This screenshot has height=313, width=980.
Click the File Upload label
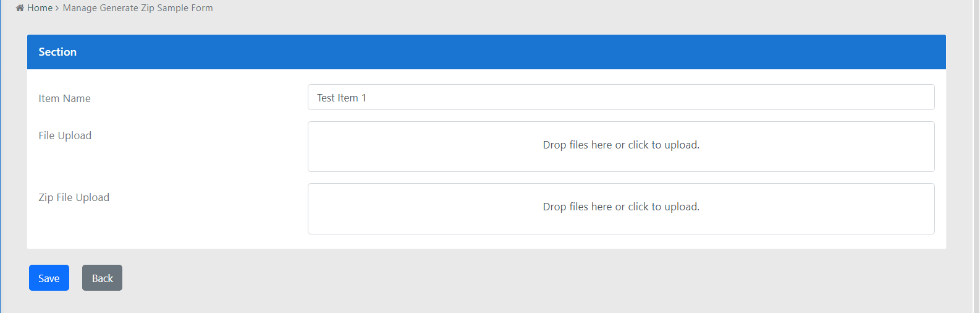coord(65,135)
